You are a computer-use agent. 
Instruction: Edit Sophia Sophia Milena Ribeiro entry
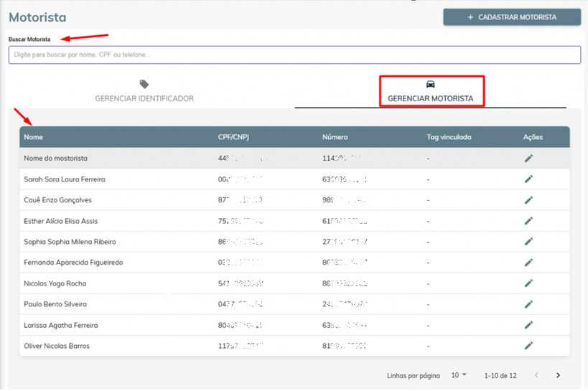point(528,242)
